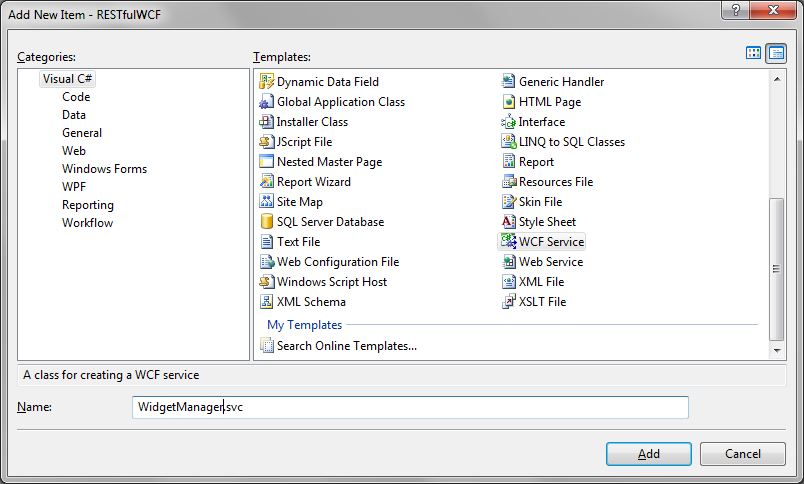Click the "Resources File" label
The height and width of the screenshot is (484, 804).
(x=556, y=182)
